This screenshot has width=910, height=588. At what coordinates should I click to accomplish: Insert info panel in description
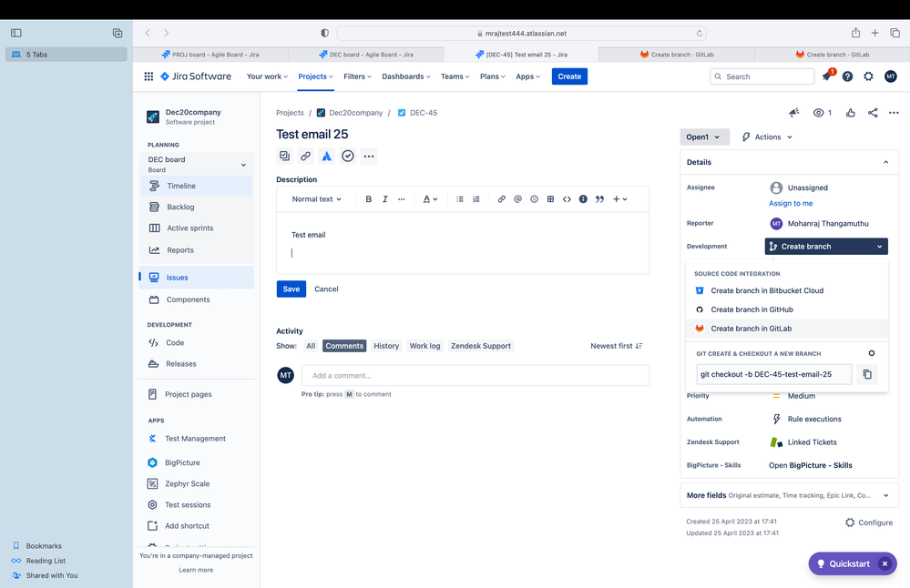click(x=583, y=199)
